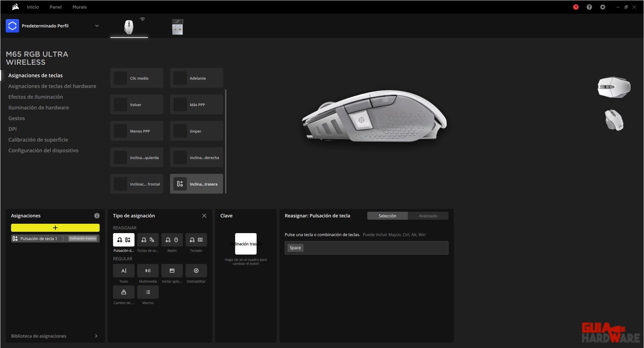Click the Inclinación trasera key box
The height and width of the screenshot is (348, 644).
(x=246, y=244)
